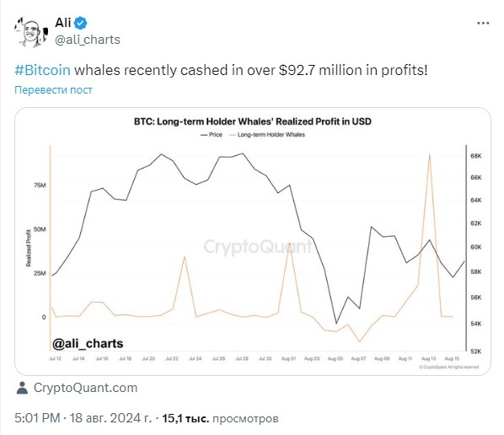
Task: Open the CryptoQuant.com tagged account link
Action: pyautogui.click(x=85, y=388)
